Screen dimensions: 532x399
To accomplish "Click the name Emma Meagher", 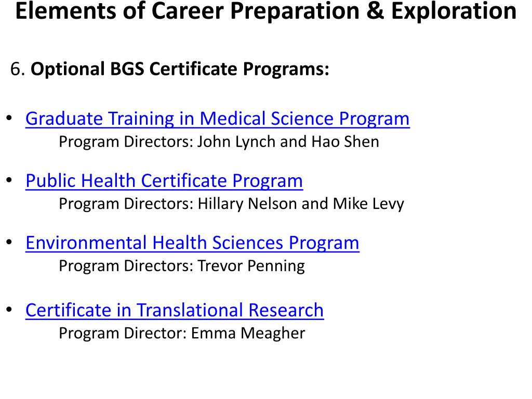I will coord(248,333).
